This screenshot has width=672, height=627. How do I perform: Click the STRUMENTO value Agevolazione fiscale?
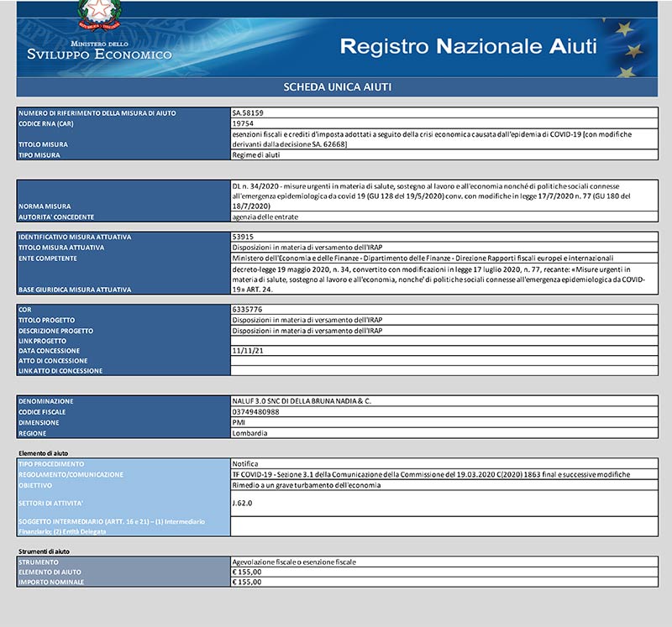[x=294, y=562]
